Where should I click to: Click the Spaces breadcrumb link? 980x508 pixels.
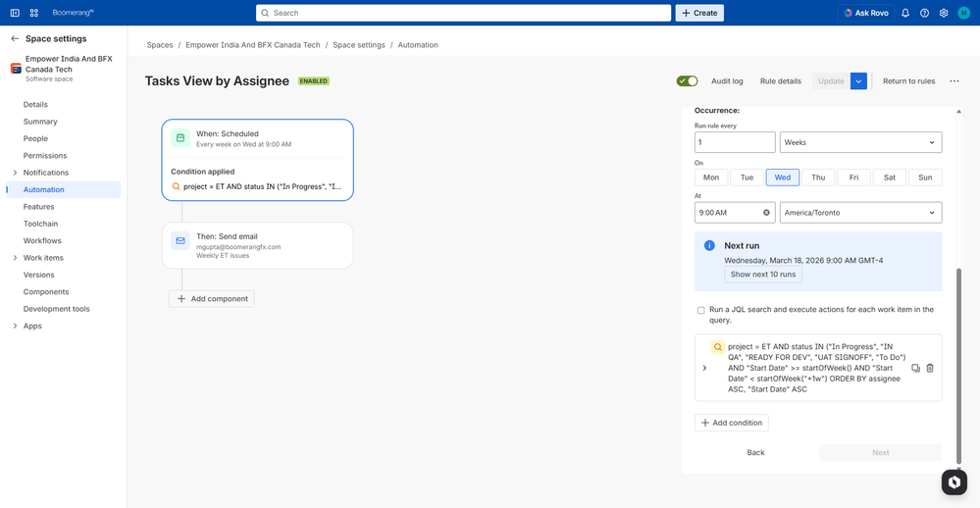[160, 45]
